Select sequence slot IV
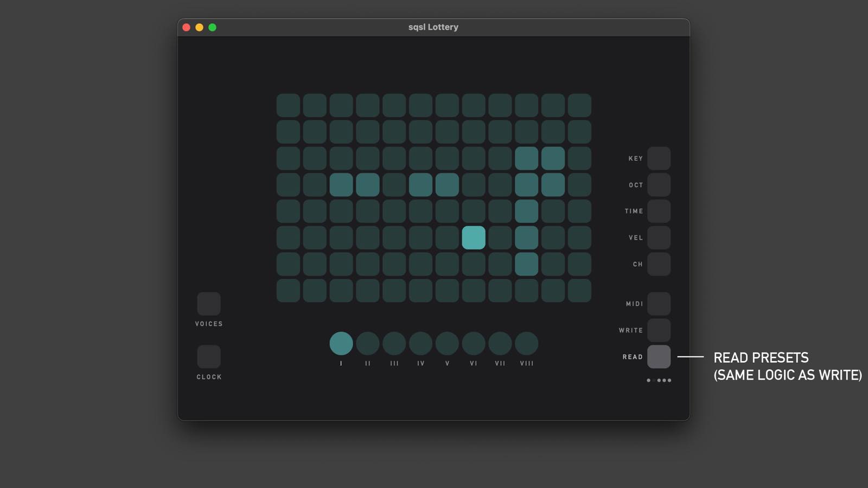868x488 pixels. point(420,343)
